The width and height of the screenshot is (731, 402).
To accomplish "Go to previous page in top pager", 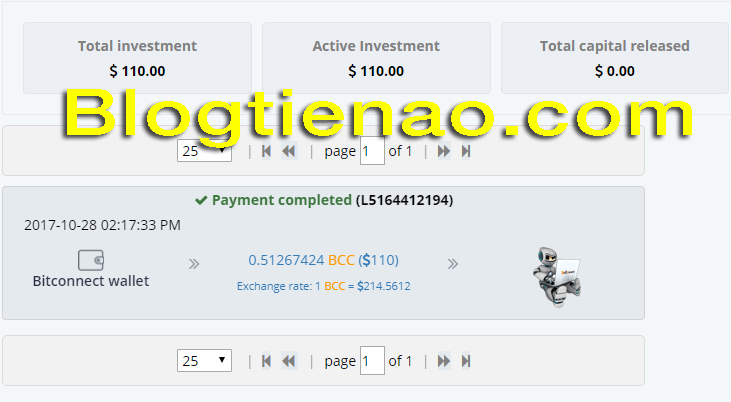I will point(289,151).
